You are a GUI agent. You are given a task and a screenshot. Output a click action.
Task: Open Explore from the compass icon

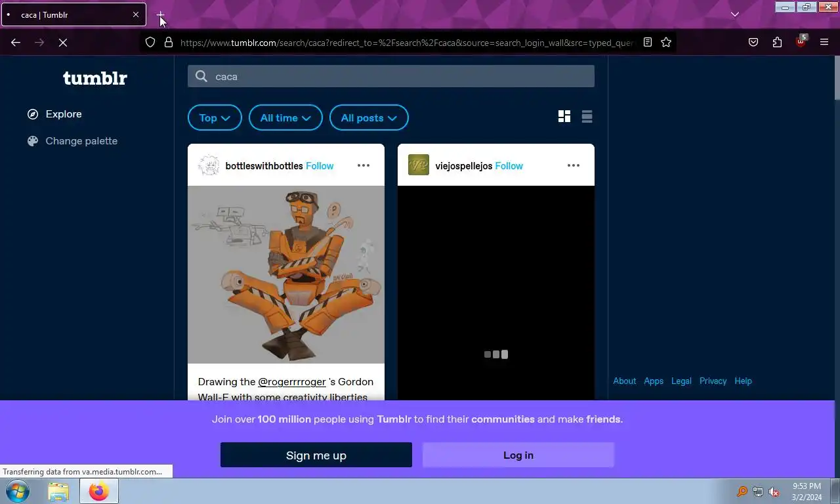[x=33, y=114]
